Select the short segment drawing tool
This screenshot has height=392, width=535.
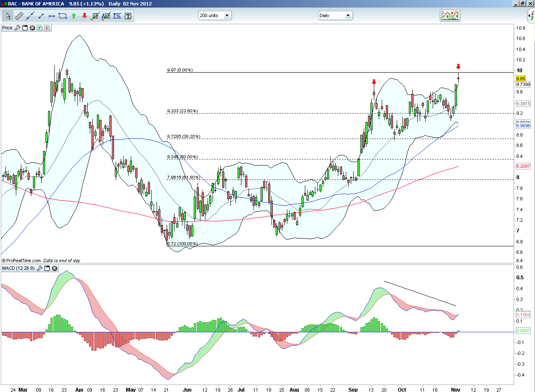pos(41,16)
